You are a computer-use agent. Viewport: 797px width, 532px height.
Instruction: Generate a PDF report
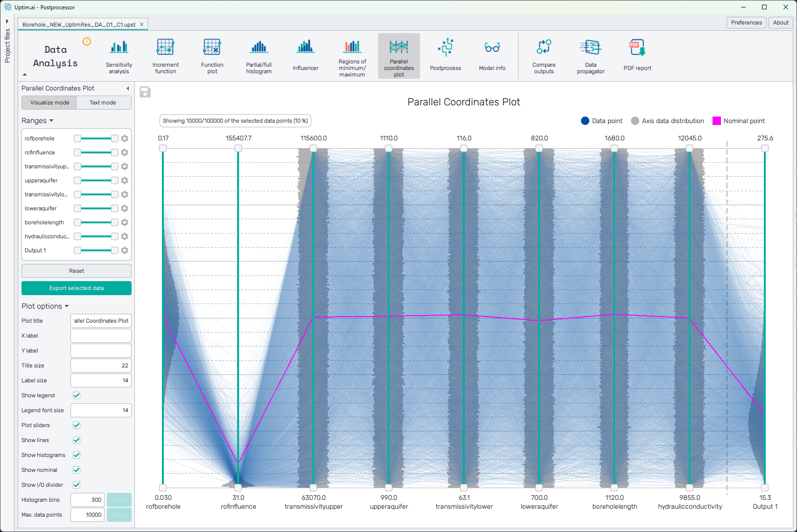[x=637, y=55]
